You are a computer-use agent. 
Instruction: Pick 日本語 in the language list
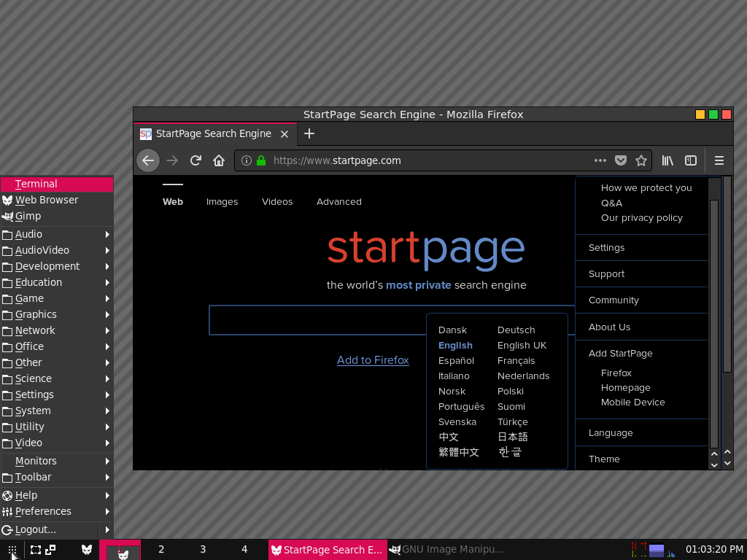point(513,437)
